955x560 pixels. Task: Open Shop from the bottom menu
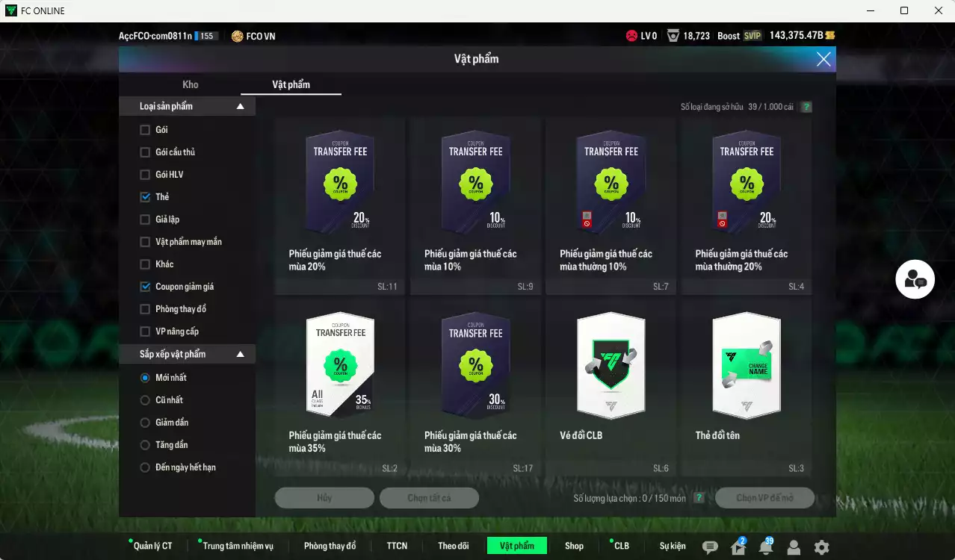574,546
